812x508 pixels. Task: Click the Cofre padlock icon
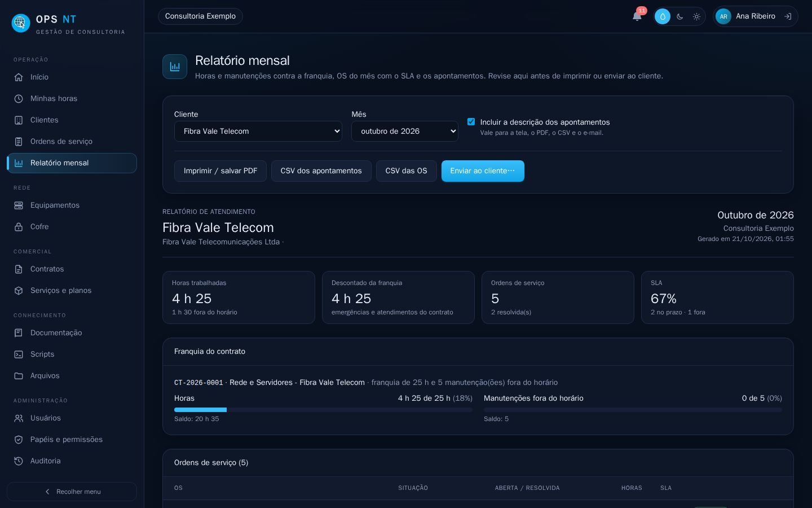[x=19, y=227]
